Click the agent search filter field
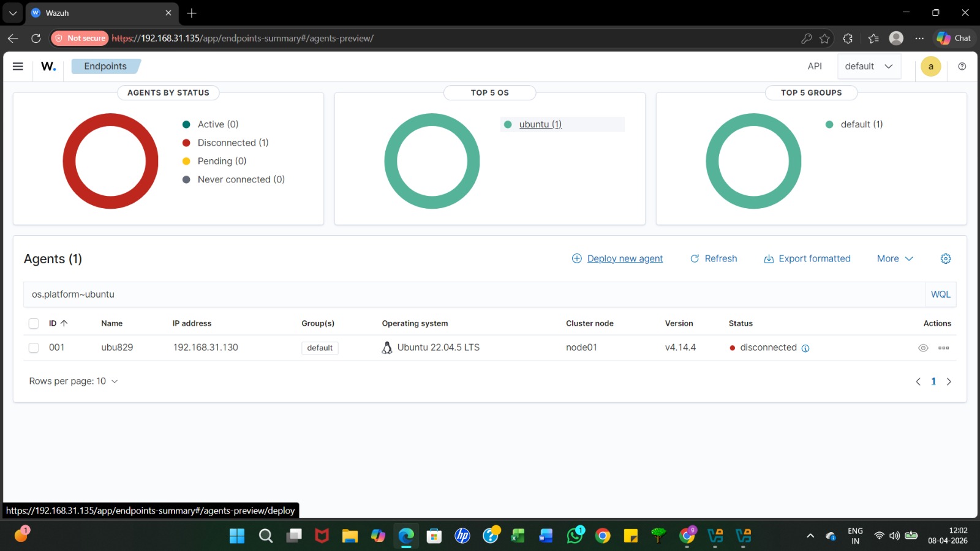The height and width of the screenshot is (551, 980). pyautogui.click(x=474, y=294)
